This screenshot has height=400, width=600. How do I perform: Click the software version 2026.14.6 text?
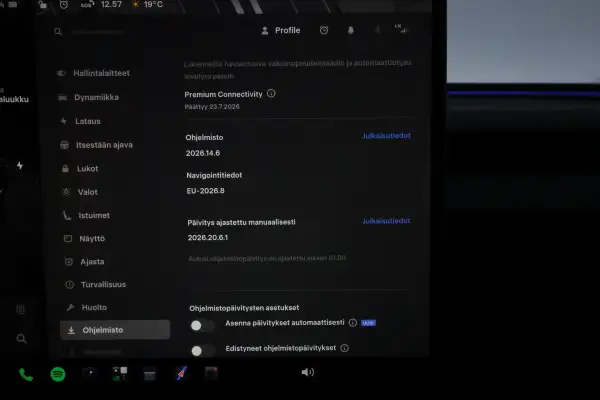click(203, 153)
